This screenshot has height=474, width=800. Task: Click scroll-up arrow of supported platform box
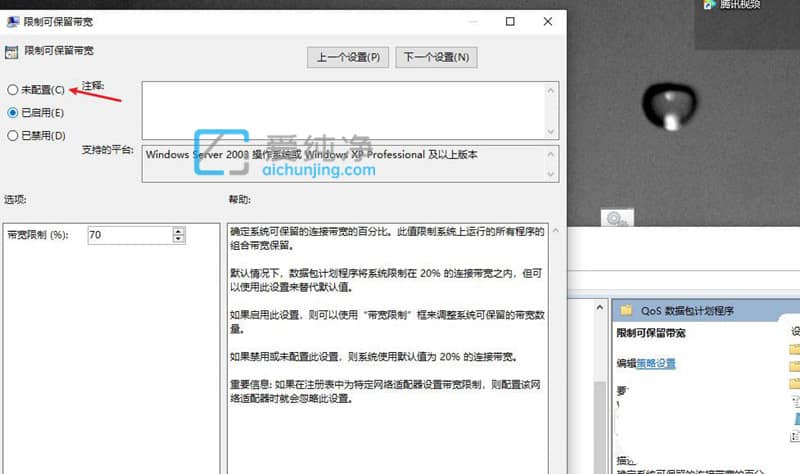(551, 154)
